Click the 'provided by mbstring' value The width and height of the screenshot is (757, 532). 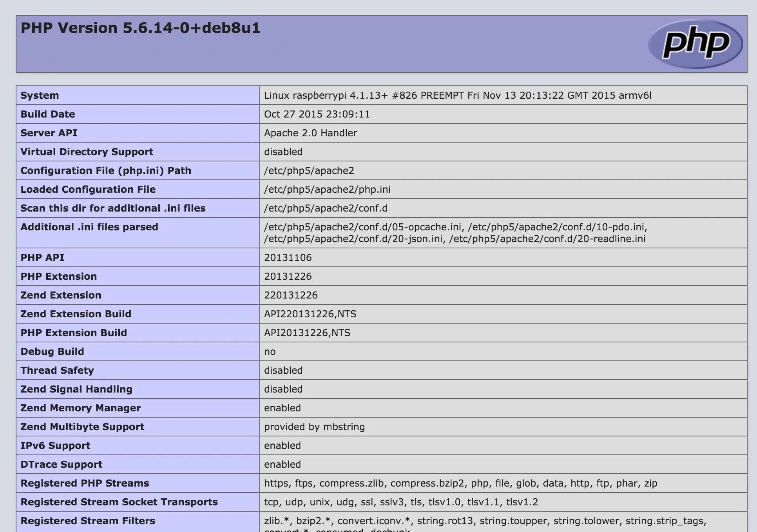click(314, 427)
